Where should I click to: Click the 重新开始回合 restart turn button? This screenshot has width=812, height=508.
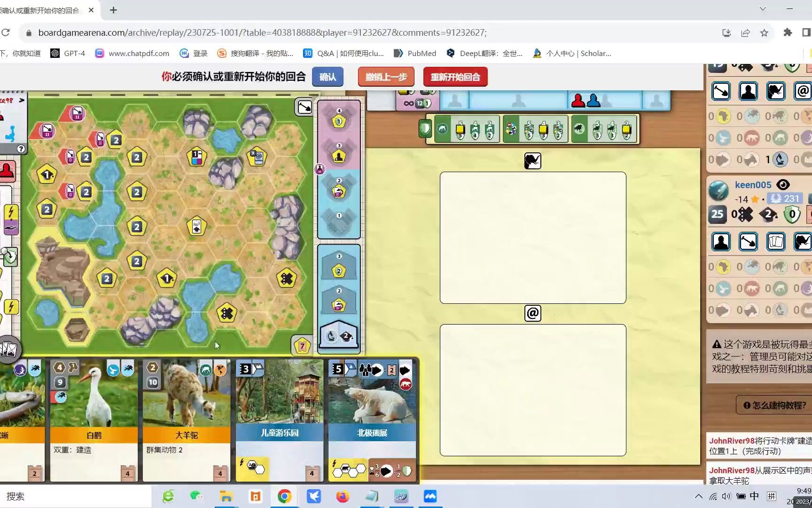tap(455, 77)
